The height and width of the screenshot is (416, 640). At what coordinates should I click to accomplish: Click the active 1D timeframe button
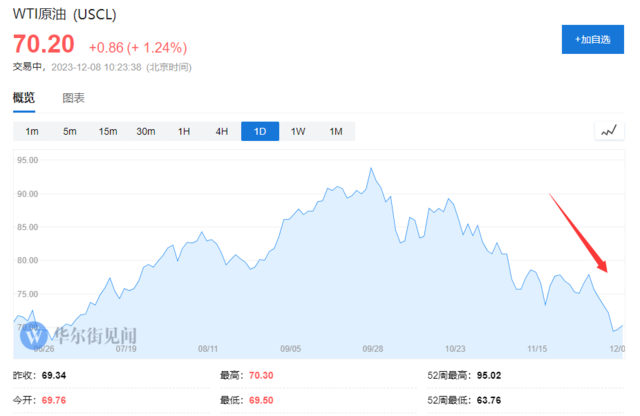point(260,132)
